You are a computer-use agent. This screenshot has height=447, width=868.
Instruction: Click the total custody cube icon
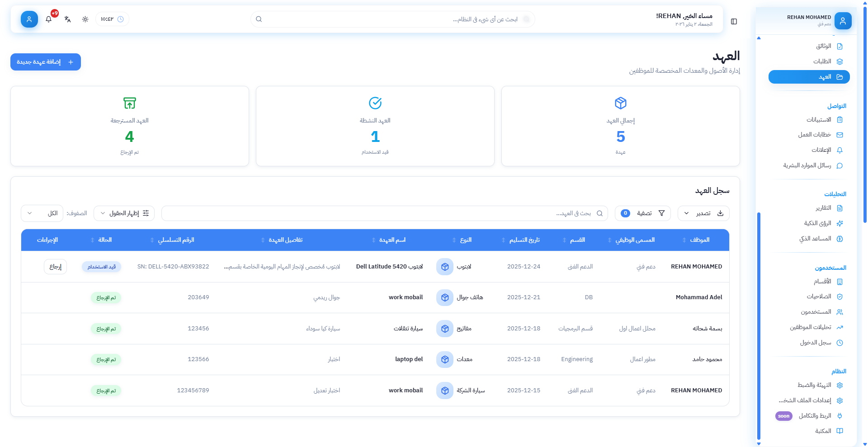click(x=620, y=103)
